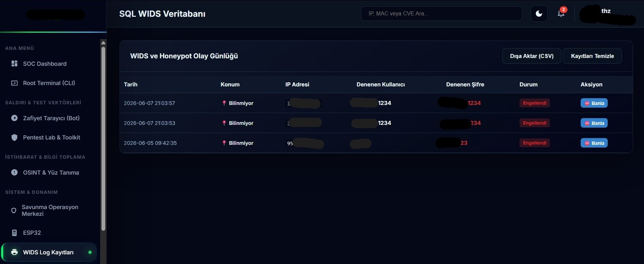Viewport: 644px width, 264px height.
Task: Ban IP in 09:42:35 row
Action: tap(594, 143)
